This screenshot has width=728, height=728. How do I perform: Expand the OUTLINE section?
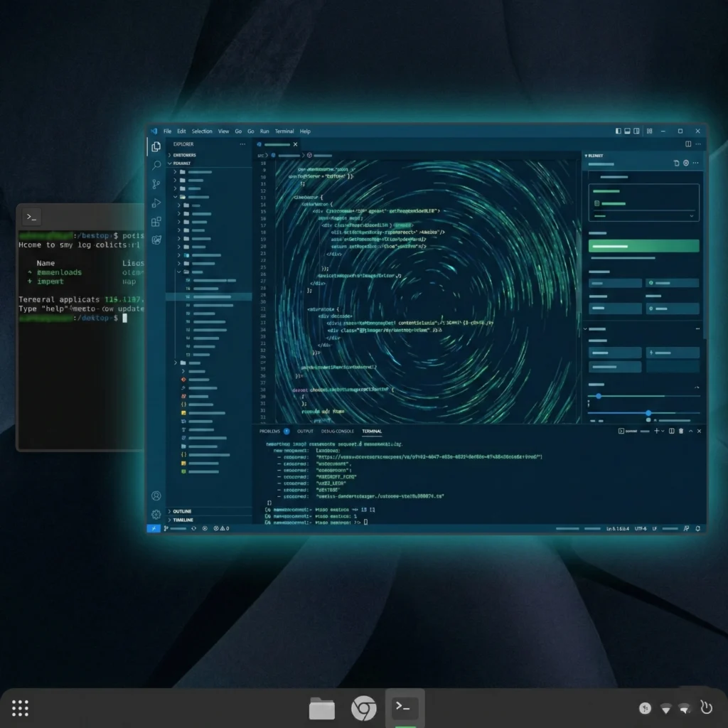coord(182,511)
